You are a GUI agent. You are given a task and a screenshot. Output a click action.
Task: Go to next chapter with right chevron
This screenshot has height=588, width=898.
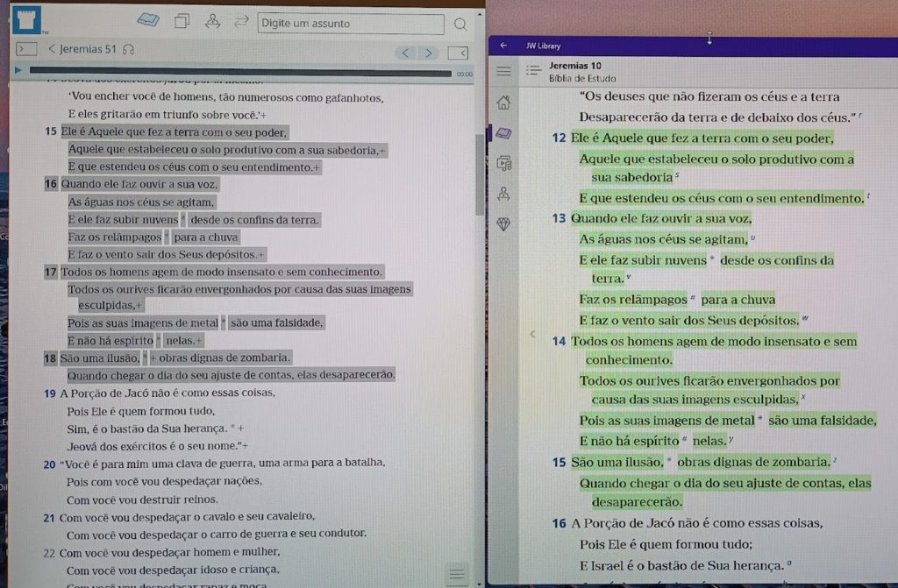click(x=428, y=53)
